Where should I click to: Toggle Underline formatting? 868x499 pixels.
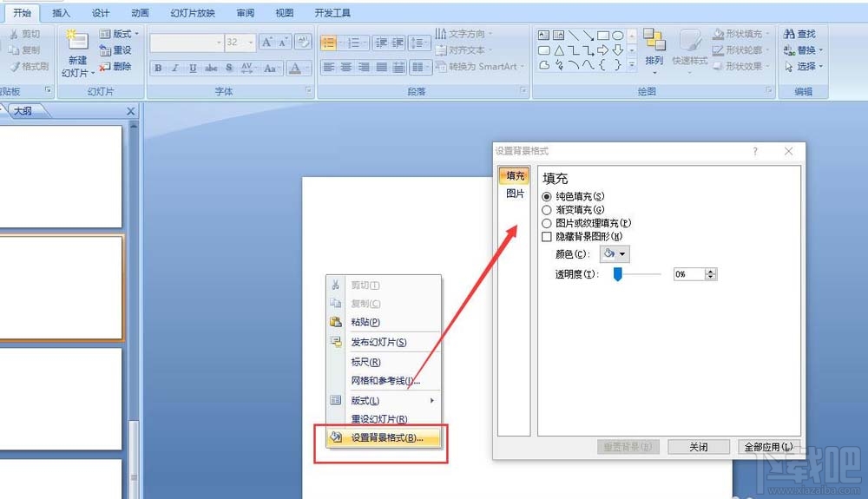[x=193, y=68]
